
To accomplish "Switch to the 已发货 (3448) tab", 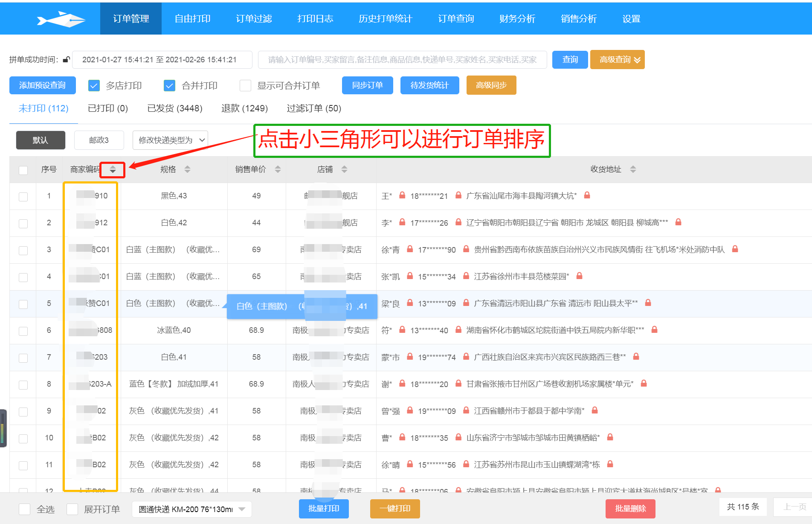I will coord(174,108).
